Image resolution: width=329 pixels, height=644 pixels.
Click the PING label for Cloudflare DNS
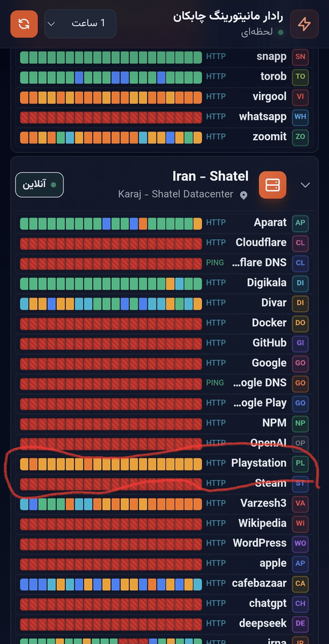tap(215, 262)
